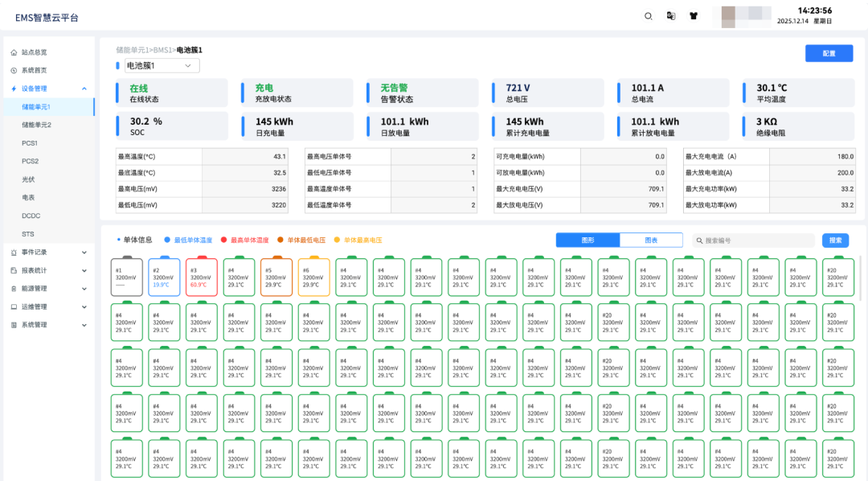868x481 pixels.
Task: Open the 电池簇1 dropdown selector
Action: point(158,66)
